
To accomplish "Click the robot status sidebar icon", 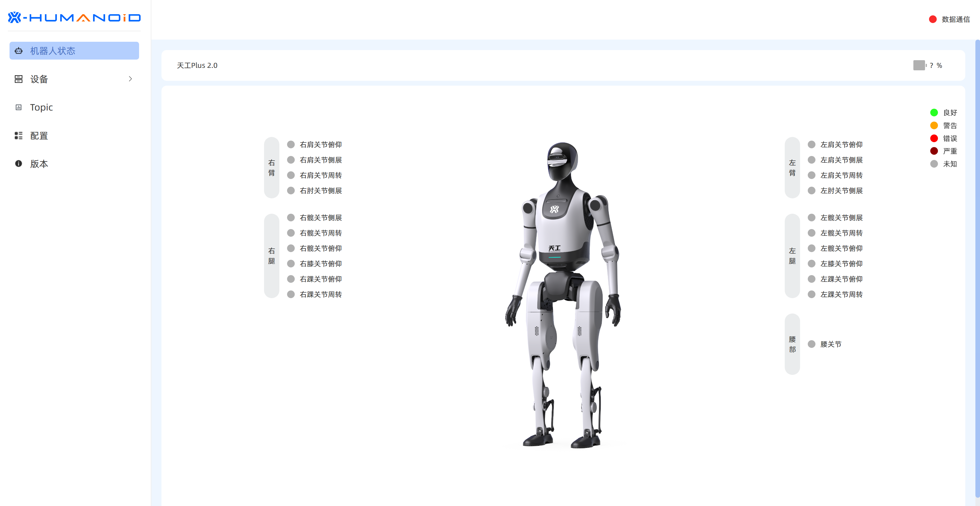I will coord(18,51).
